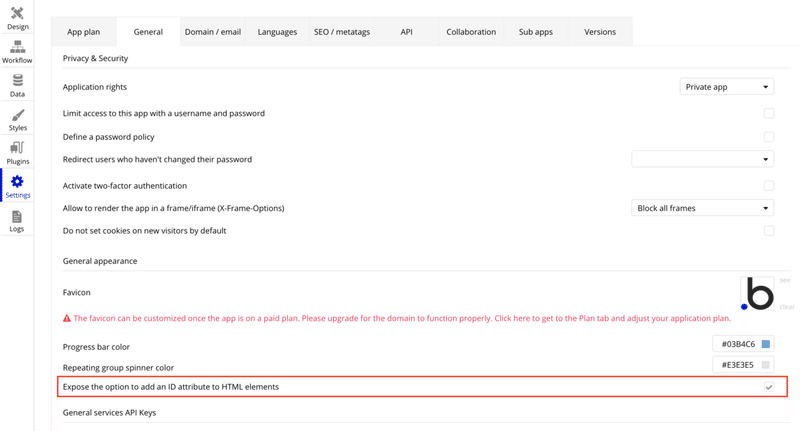Switch to the API tab
Screen dimensions: 800x431
(x=407, y=32)
